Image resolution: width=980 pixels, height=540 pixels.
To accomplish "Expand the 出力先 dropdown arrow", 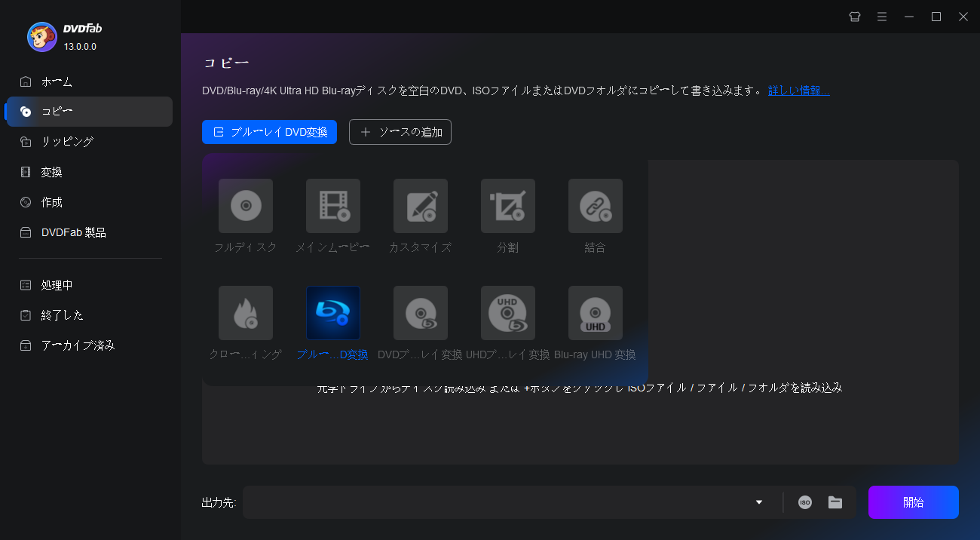I will 759,502.
